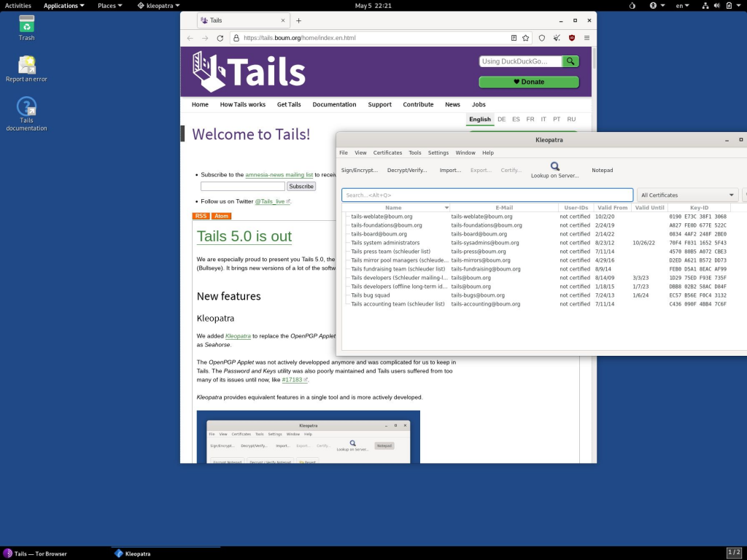
Task: Click the DuckDuckGo search magnifier button
Action: point(570,61)
